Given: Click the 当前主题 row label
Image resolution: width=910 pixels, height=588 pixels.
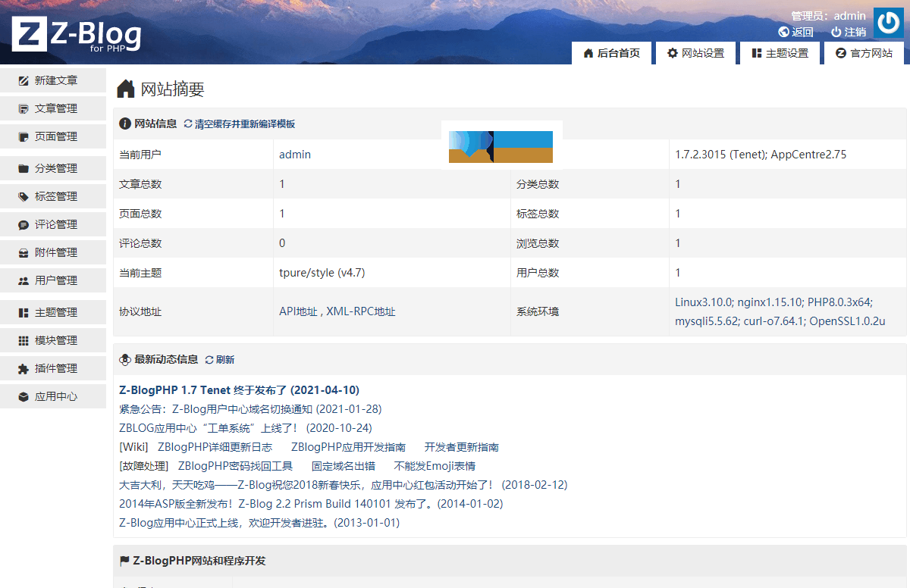Looking at the screenshot, I should tap(140, 273).
